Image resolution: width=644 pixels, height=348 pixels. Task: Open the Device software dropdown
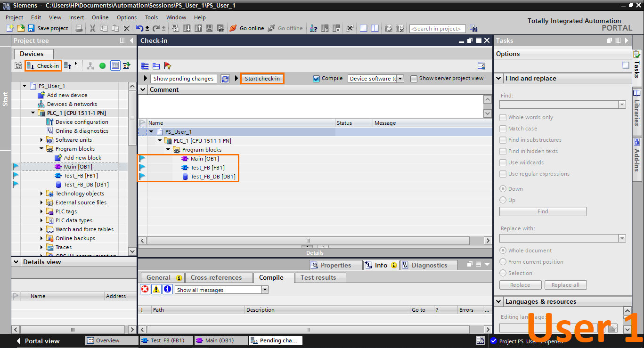[x=400, y=78]
